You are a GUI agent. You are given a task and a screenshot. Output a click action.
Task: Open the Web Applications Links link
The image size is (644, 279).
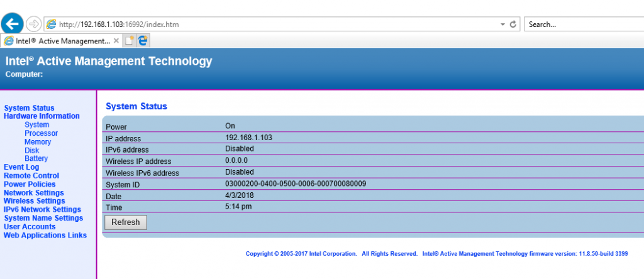[45, 236]
